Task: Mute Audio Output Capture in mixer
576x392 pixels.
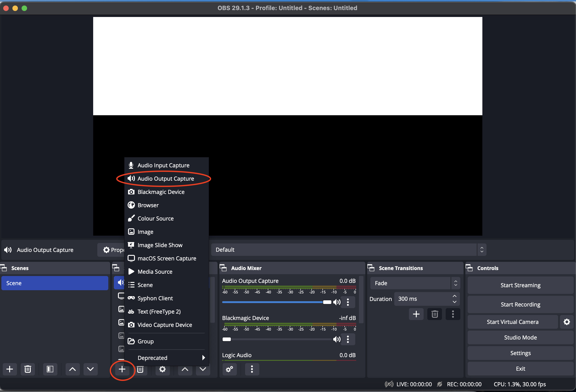Action: click(x=337, y=302)
